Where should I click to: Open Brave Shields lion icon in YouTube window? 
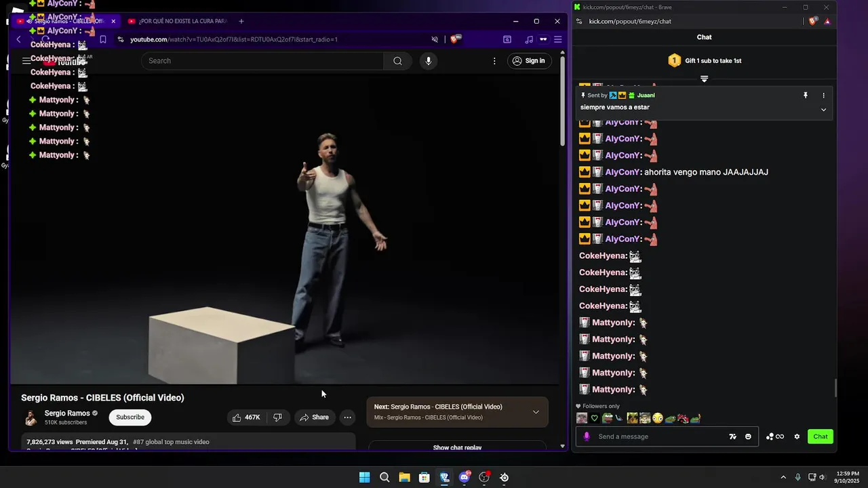coord(454,39)
